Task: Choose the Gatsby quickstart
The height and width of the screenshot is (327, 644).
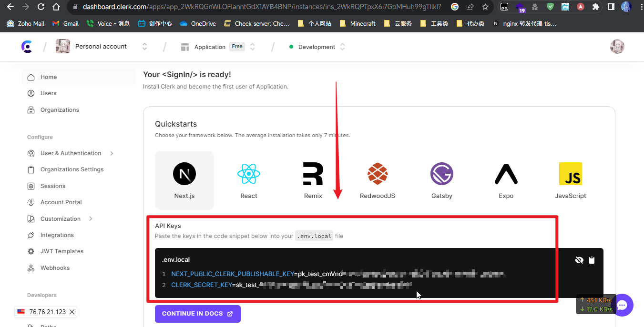Action: 442,180
